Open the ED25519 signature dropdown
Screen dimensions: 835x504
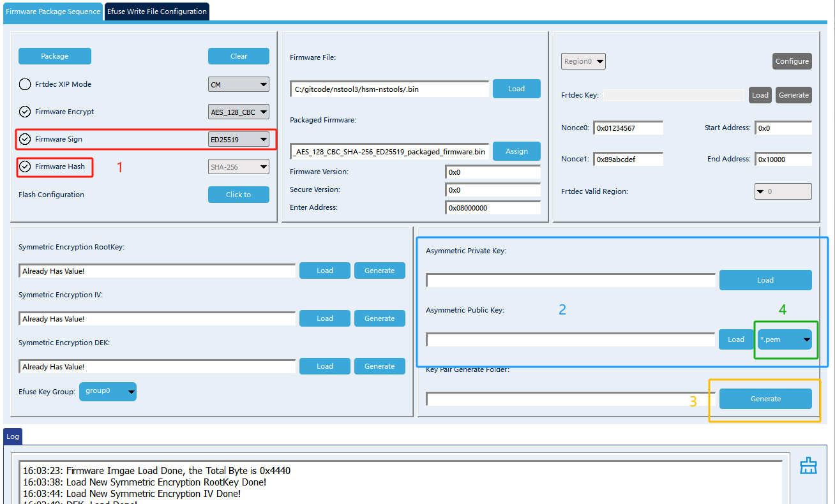239,139
